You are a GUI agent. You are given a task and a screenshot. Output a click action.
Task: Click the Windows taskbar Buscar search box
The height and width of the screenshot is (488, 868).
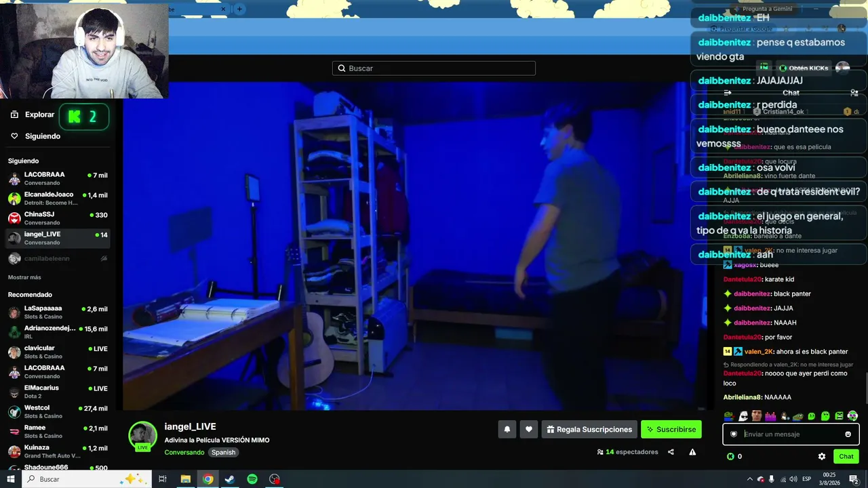coord(87,479)
